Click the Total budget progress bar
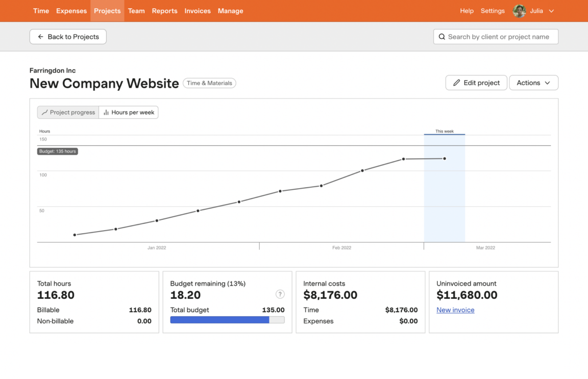Image resolution: width=588 pixels, height=379 pixels. tap(227, 319)
